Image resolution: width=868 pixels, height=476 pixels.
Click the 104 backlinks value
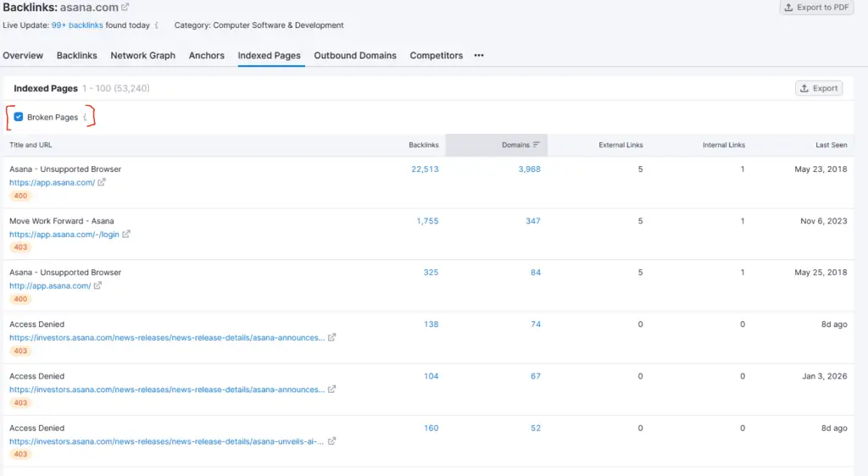[431, 376]
